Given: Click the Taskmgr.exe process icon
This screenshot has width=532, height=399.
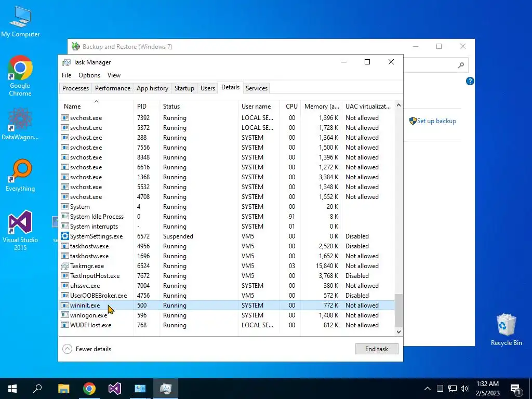Looking at the screenshot, I should 65,265.
